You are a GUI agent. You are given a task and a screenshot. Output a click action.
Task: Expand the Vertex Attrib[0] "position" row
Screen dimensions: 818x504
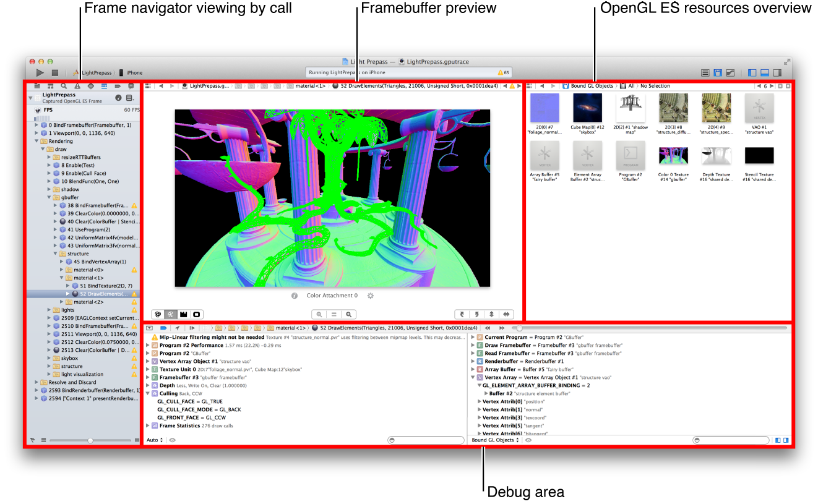480,401
